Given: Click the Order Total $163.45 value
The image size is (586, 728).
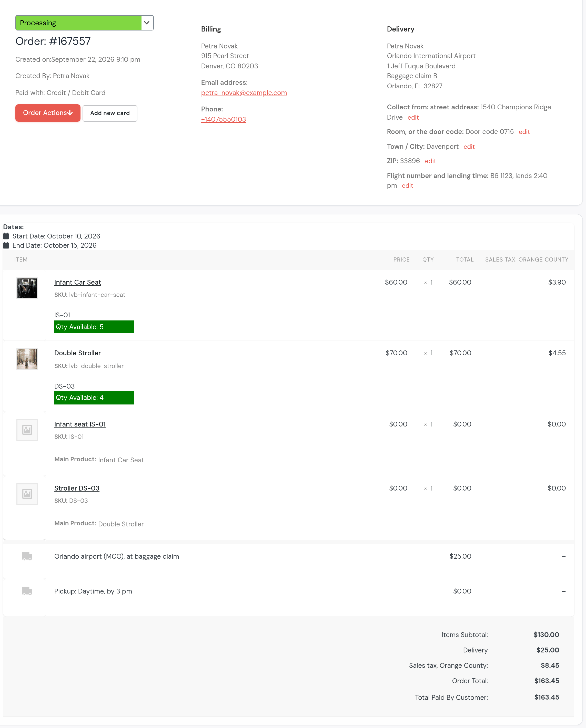Looking at the screenshot, I should click(x=547, y=681).
